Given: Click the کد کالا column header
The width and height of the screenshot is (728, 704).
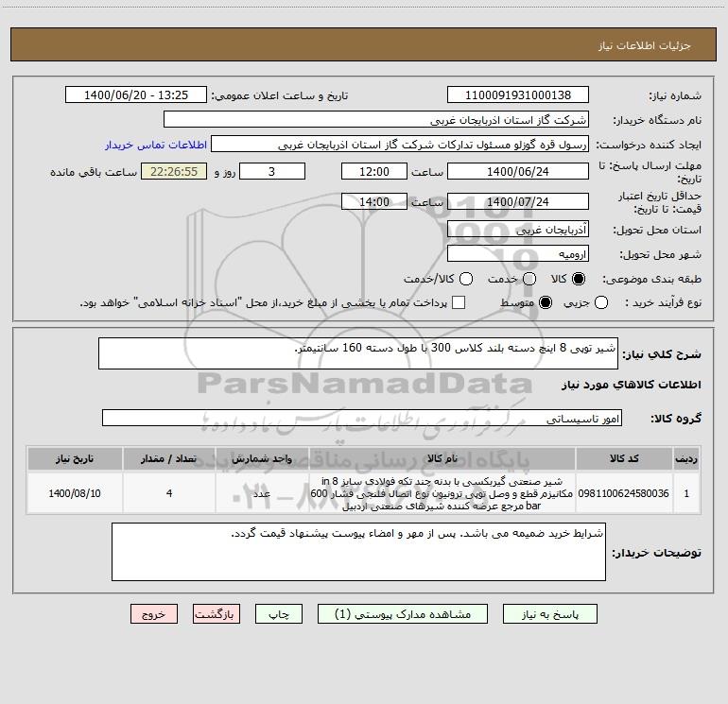Looking at the screenshot, I should point(624,458).
